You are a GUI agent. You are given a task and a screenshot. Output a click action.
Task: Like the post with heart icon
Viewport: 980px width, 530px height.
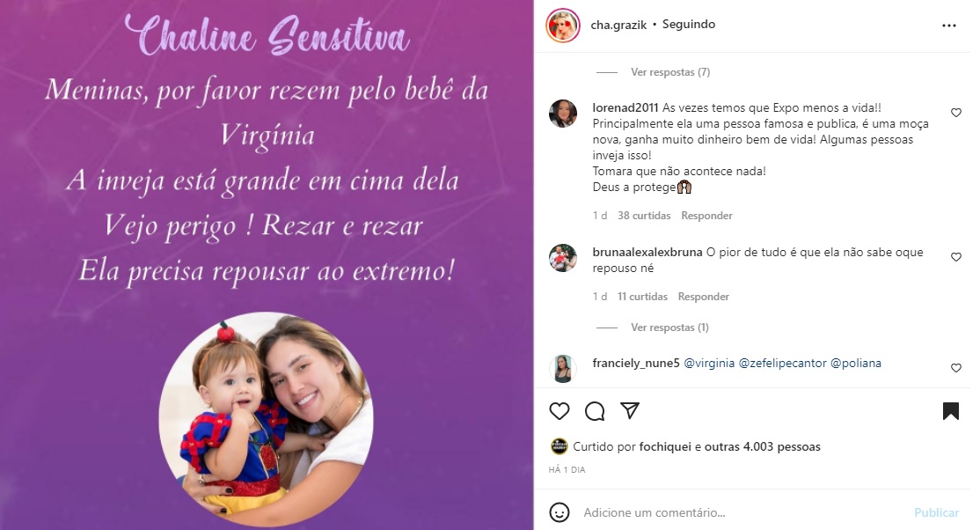tap(559, 411)
